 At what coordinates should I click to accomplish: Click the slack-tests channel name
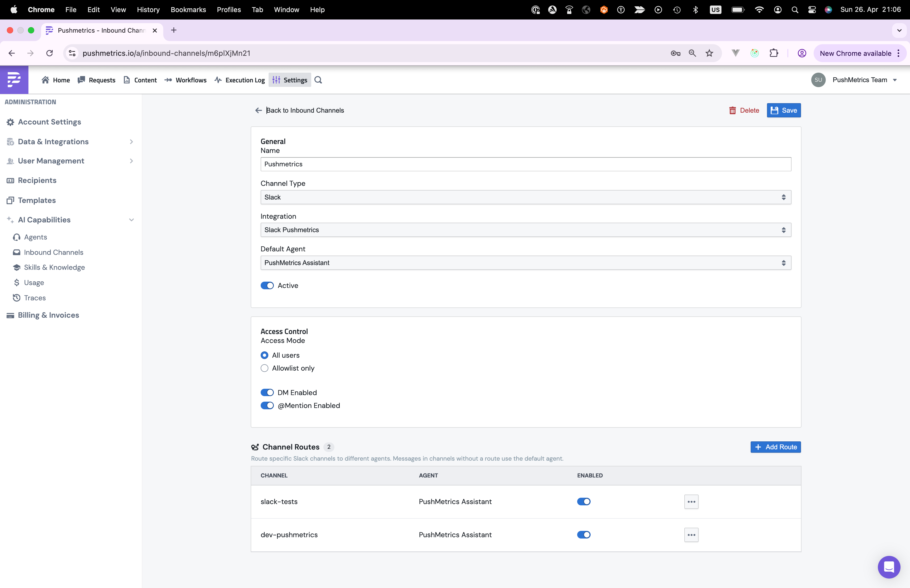point(279,502)
